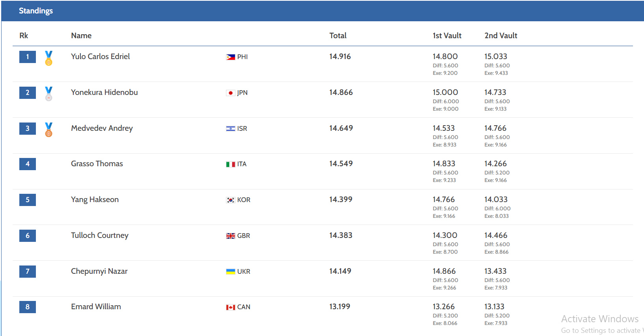Select Medvedev Andrey name

(x=102, y=128)
